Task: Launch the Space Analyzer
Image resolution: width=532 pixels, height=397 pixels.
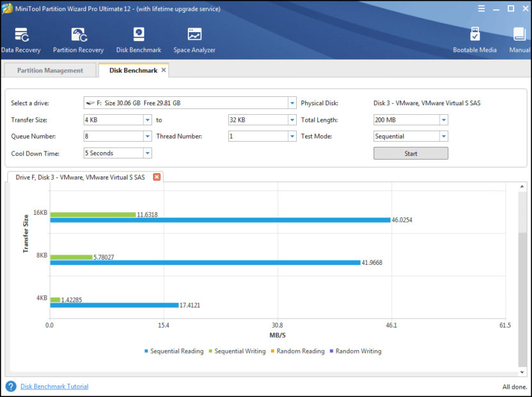Action: pyautogui.click(x=194, y=37)
